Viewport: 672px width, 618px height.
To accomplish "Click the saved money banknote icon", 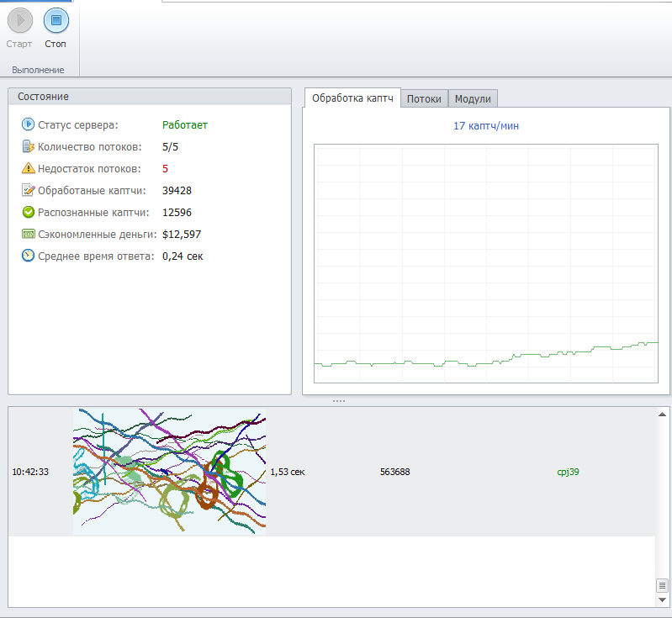I will (28, 234).
